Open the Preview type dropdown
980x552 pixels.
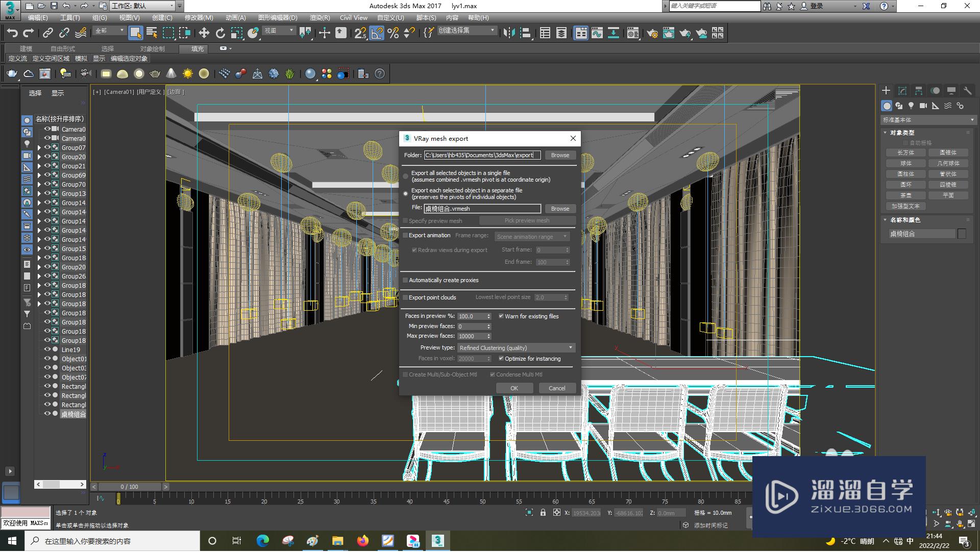coord(516,348)
